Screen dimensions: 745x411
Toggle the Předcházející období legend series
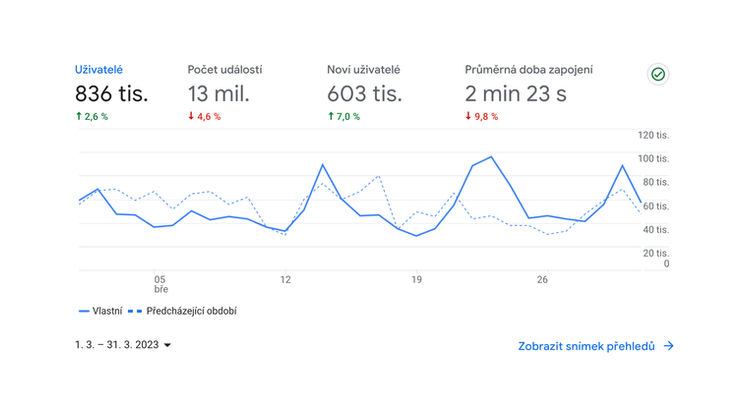(x=191, y=311)
